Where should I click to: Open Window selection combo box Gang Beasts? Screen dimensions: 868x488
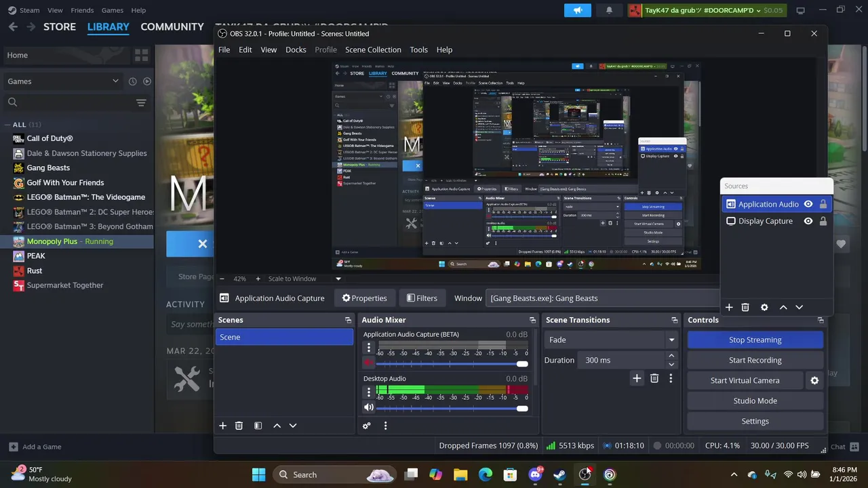tap(604, 298)
